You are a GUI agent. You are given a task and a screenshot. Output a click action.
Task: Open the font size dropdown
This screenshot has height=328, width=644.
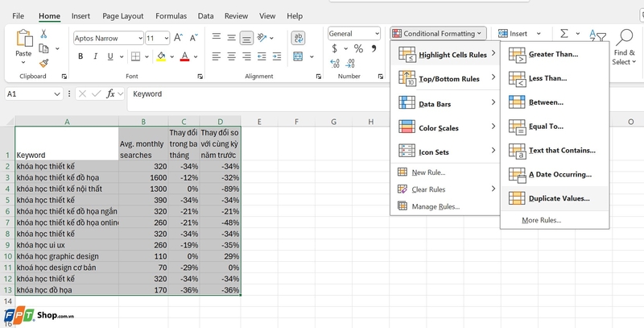tap(166, 38)
